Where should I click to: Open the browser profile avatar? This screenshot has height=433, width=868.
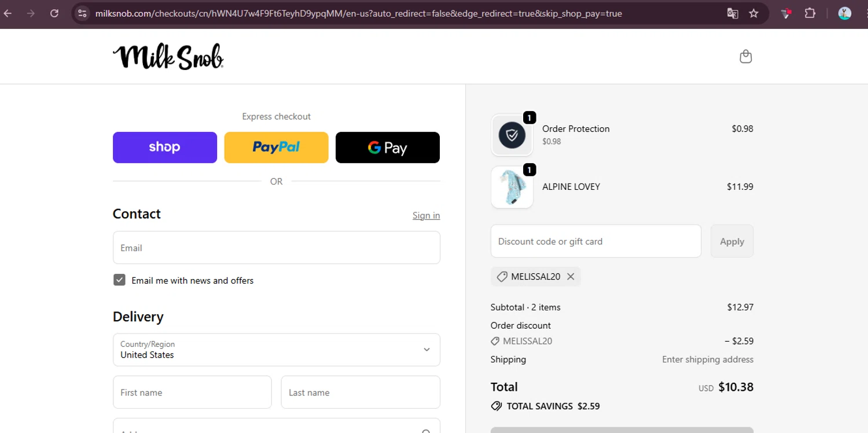click(x=844, y=13)
